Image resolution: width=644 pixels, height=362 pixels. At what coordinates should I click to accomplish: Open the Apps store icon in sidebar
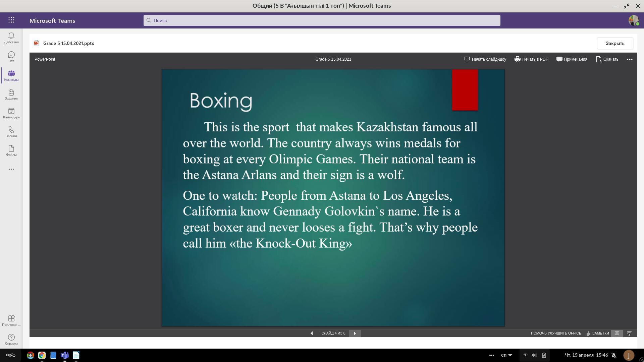click(x=11, y=320)
